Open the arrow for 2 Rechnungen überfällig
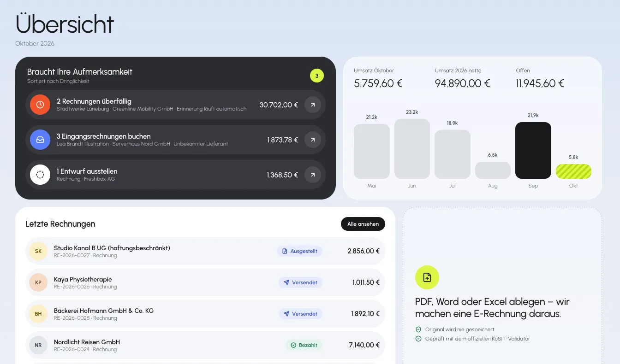This screenshot has height=364, width=620. pyautogui.click(x=313, y=105)
